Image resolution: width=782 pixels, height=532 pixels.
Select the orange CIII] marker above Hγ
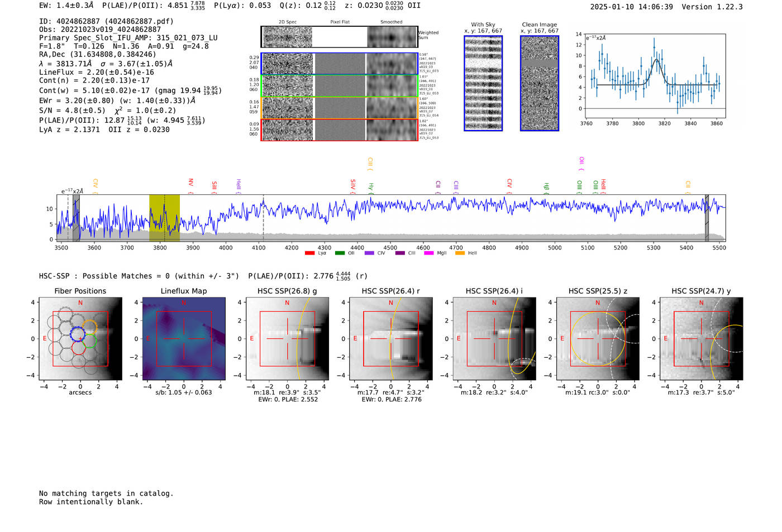(x=370, y=164)
